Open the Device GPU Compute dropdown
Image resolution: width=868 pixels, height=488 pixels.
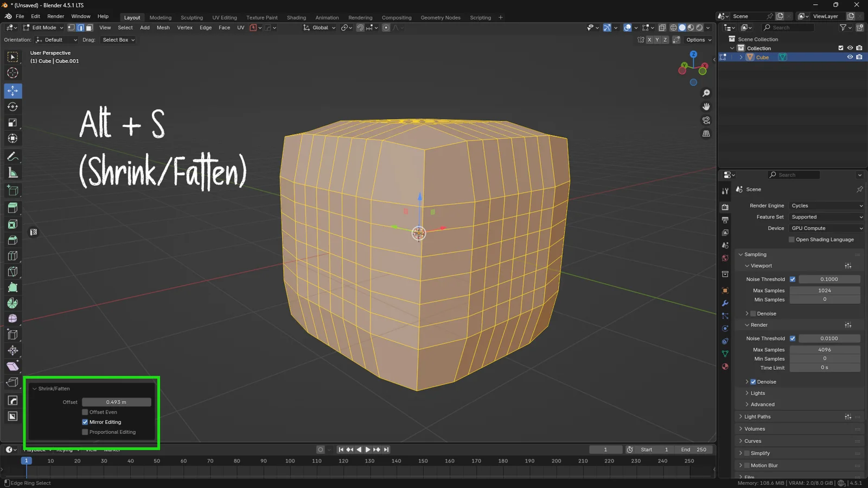[x=826, y=228]
